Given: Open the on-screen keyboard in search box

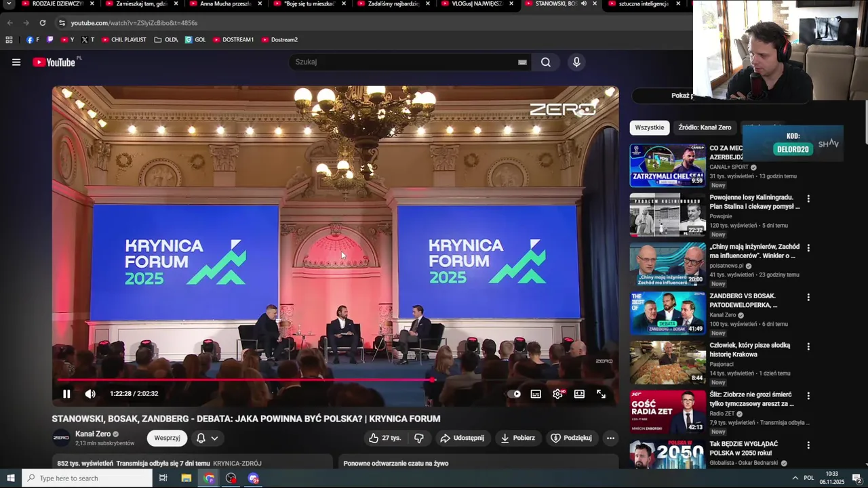Looking at the screenshot, I should point(522,62).
